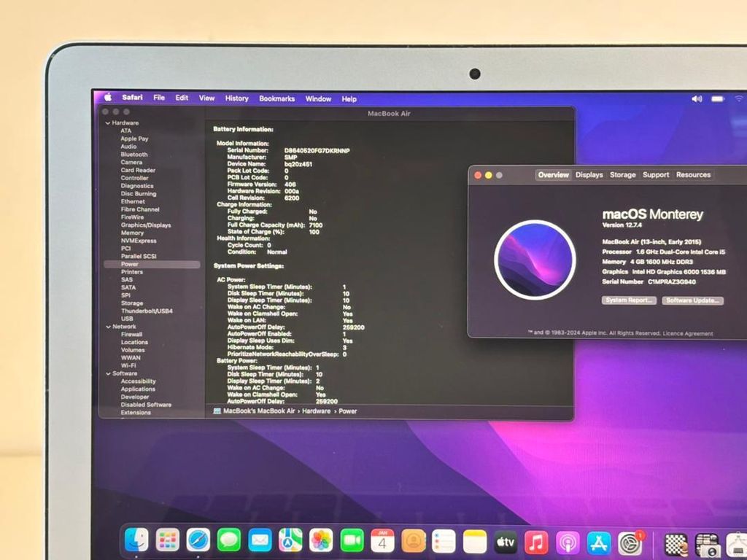Select Bluetooth in the Hardware list
This screenshot has width=747, height=560.
click(x=134, y=155)
